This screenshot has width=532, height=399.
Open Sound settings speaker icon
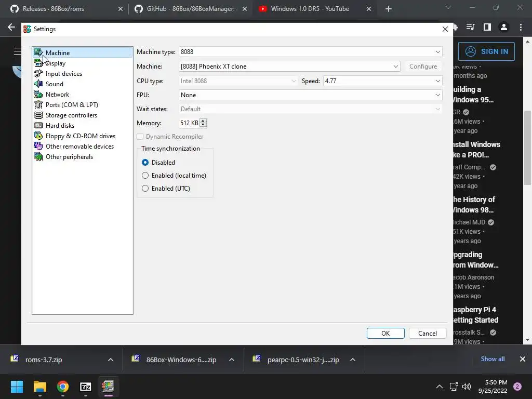click(x=38, y=84)
